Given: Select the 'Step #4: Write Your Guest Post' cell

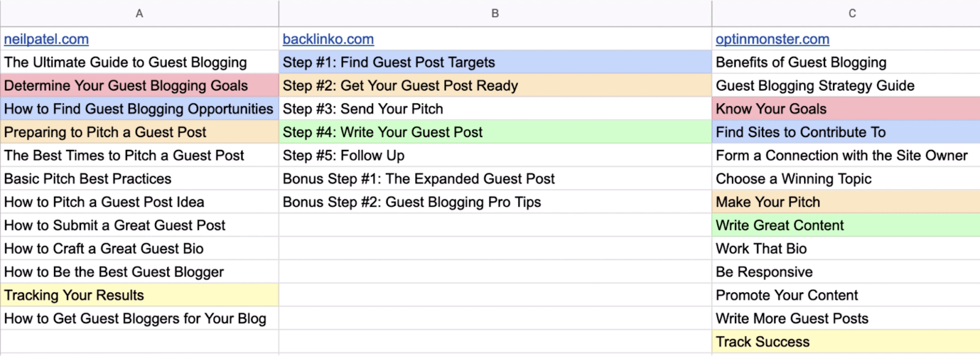Looking at the screenshot, I should coord(383,132).
